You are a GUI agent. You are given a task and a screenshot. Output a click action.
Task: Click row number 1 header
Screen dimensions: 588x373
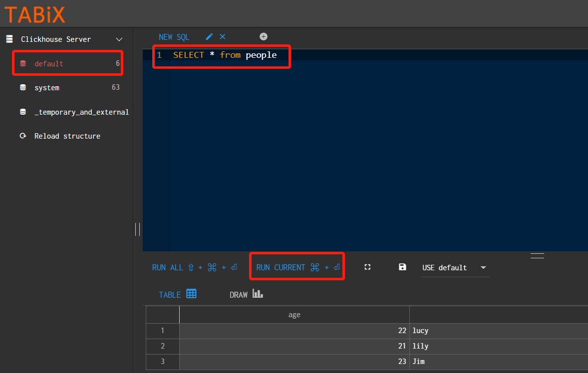click(x=162, y=331)
